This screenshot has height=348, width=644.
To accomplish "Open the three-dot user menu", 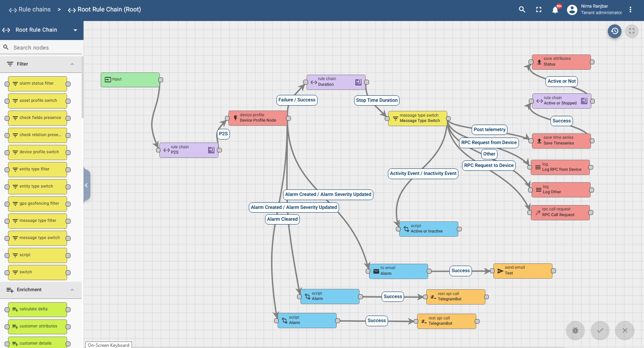I will click(x=630, y=10).
